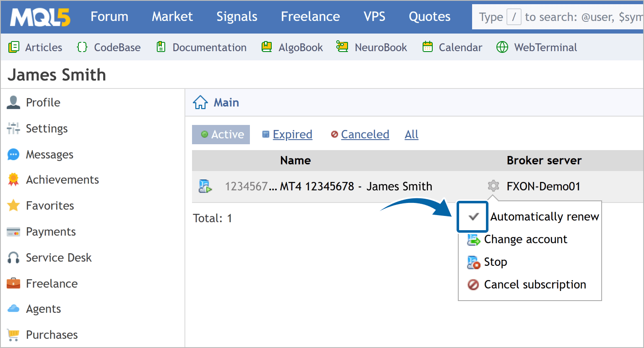Click the Payments card icon
Viewport: 644px width, 348px height.
[x=13, y=232]
